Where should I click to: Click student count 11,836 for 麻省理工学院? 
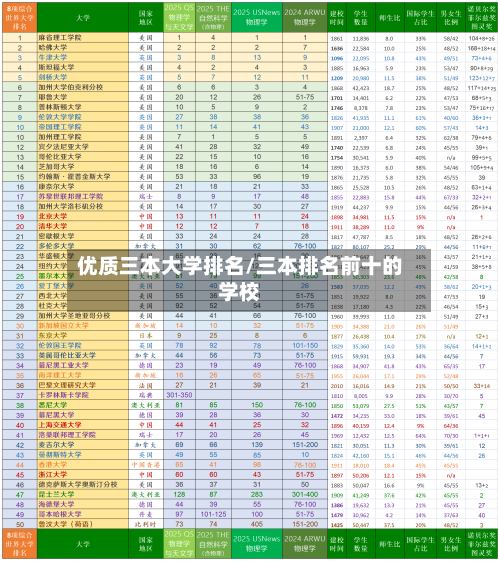(361, 39)
